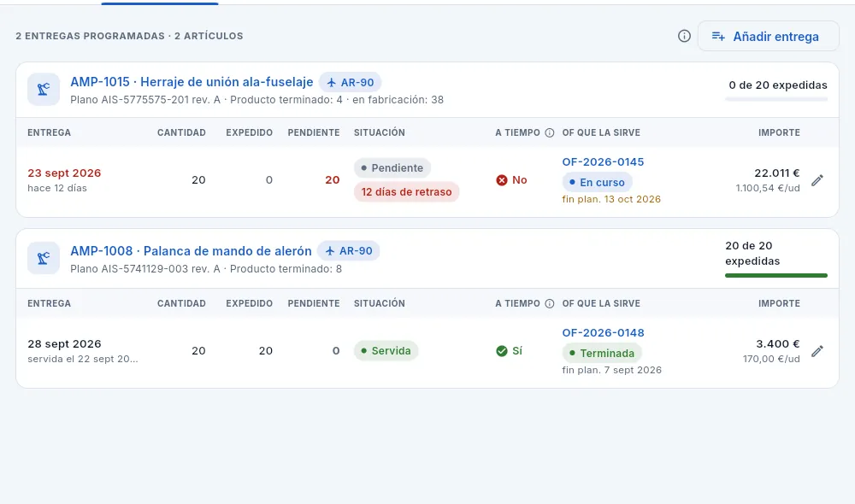The height and width of the screenshot is (504, 855).
Task: Click the red pending quantity 20
Action: point(332,179)
